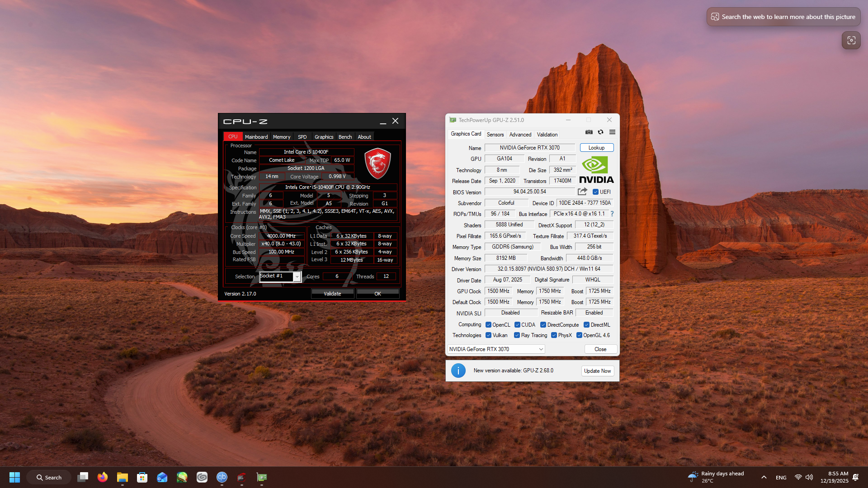
Task: Click the GPU-Z title bar app icon
Action: point(453,120)
